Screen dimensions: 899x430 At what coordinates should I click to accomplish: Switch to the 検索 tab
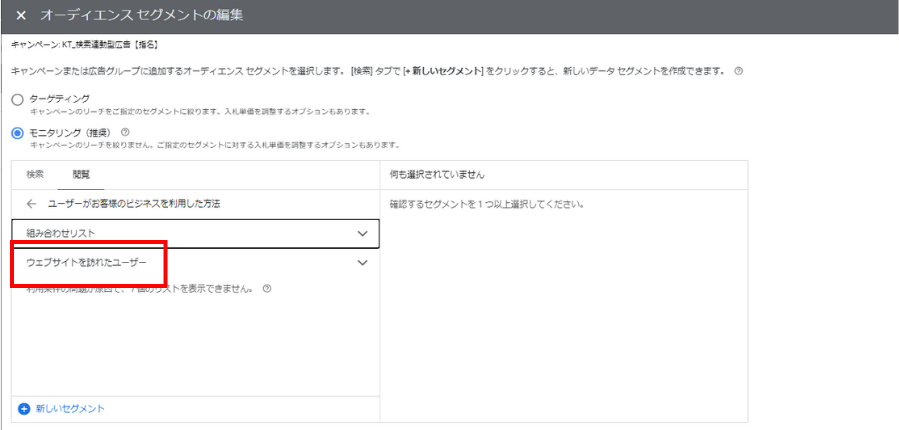click(35, 174)
